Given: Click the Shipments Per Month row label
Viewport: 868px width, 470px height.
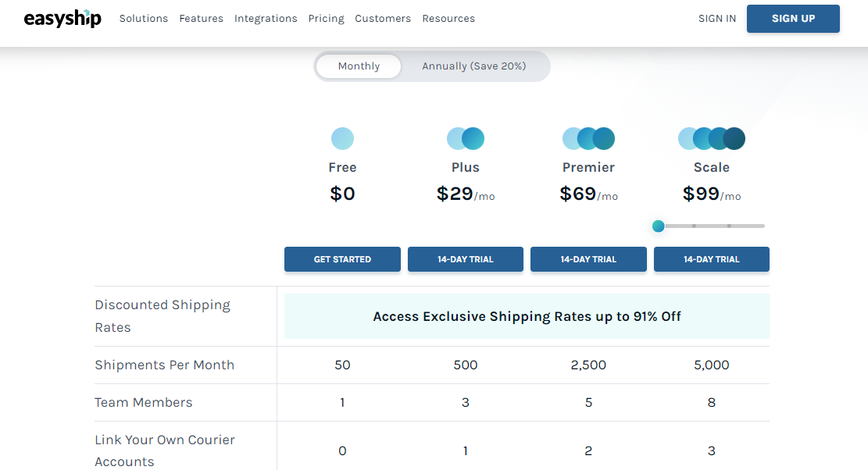Looking at the screenshot, I should click(164, 365).
